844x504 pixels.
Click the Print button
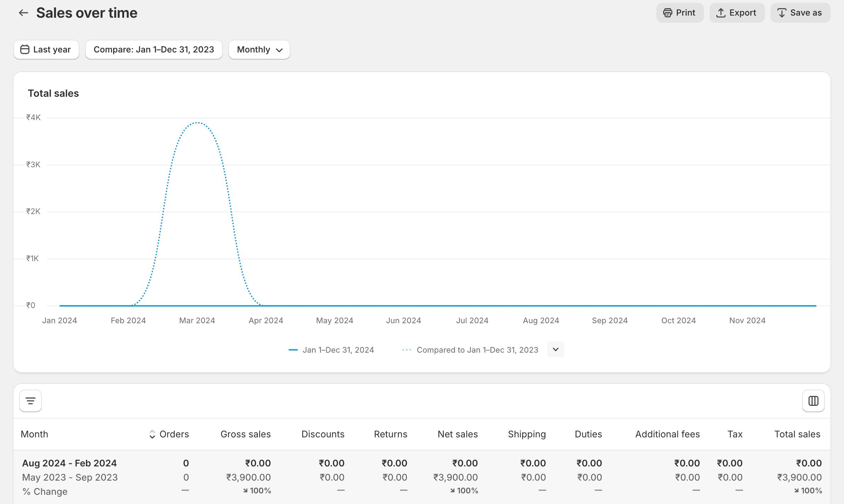click(x=679, y=13)
